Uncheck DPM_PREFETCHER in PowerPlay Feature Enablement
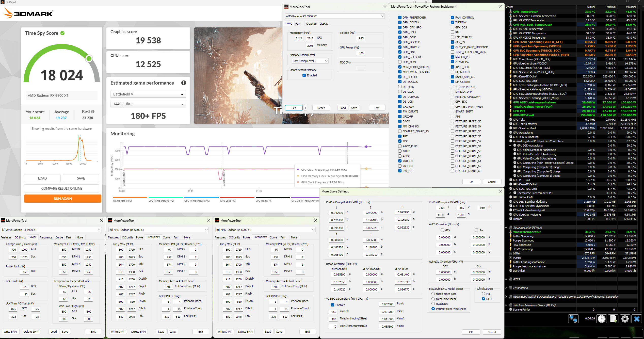 (x=400, y=18)
